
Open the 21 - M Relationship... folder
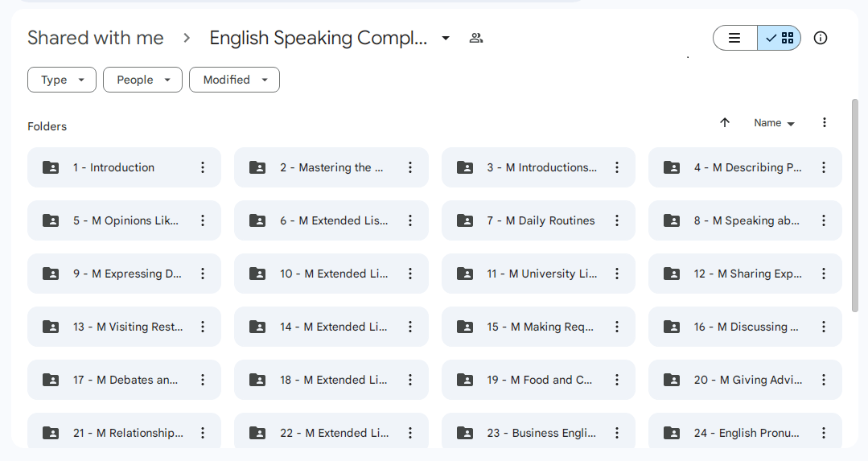click(124, 431)
